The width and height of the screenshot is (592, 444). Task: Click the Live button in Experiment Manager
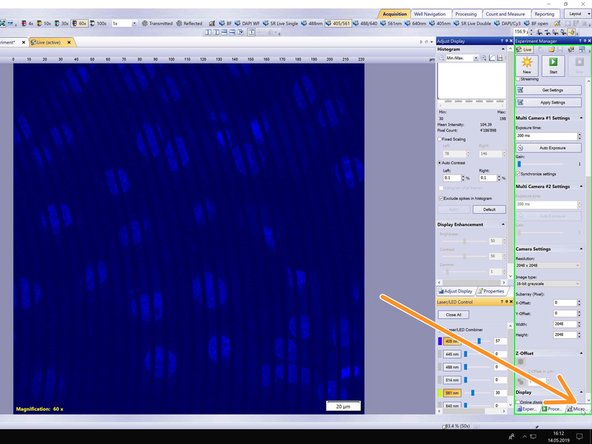524,49
